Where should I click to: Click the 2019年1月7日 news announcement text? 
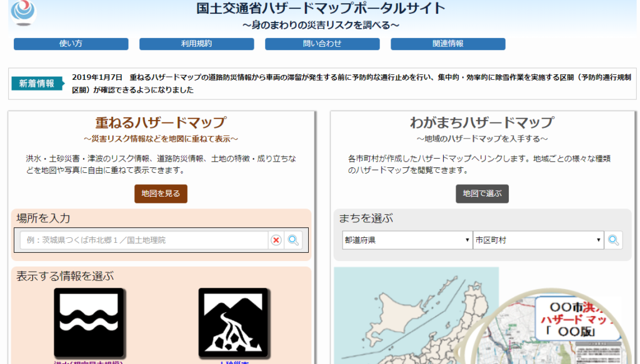pos(352,83)
